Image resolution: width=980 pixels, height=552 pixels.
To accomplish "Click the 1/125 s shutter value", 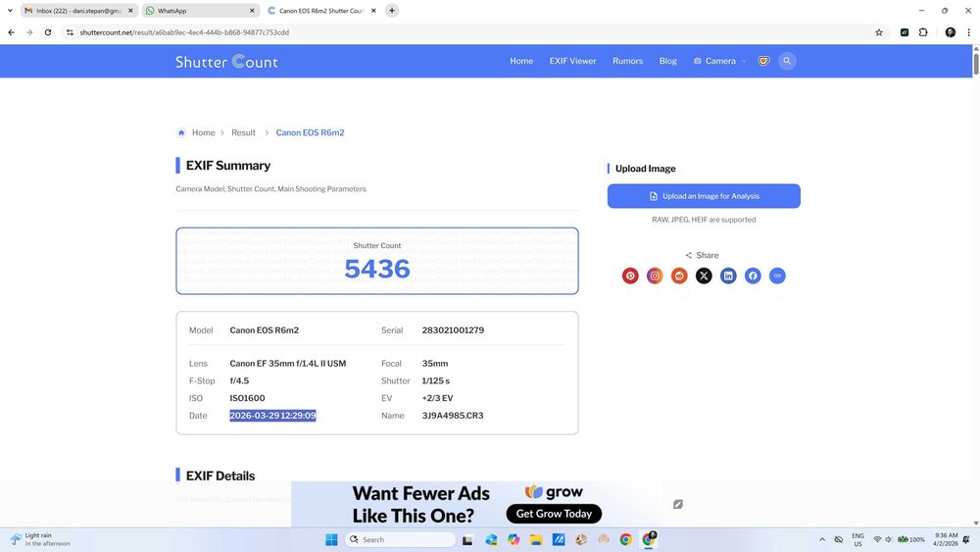I will [436, 380].
